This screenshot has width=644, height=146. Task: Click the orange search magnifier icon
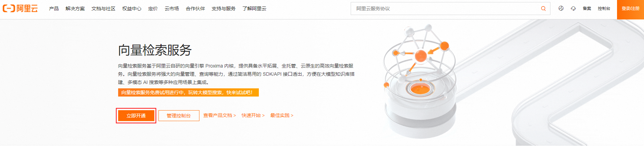pyautogui.click(x=543, y=9)
